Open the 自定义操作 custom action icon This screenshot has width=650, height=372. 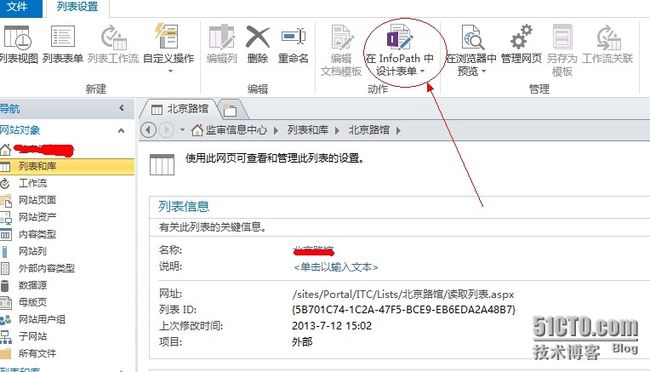tap(167, 36)
